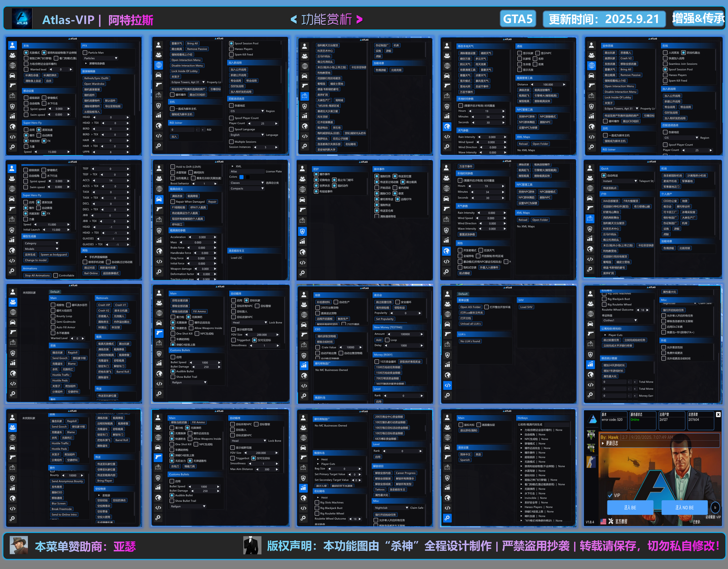
Task: Increase Distance value with right arrow
Action: [564, 84]
